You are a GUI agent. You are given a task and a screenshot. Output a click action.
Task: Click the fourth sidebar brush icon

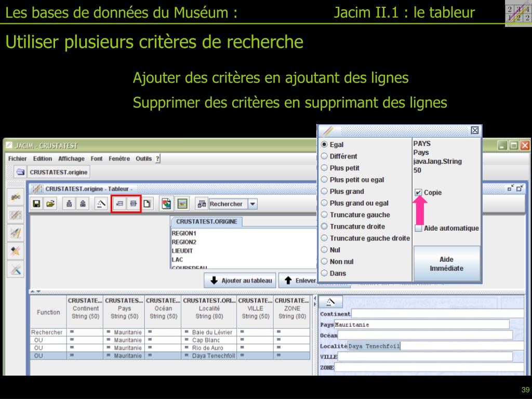[16, 251]
